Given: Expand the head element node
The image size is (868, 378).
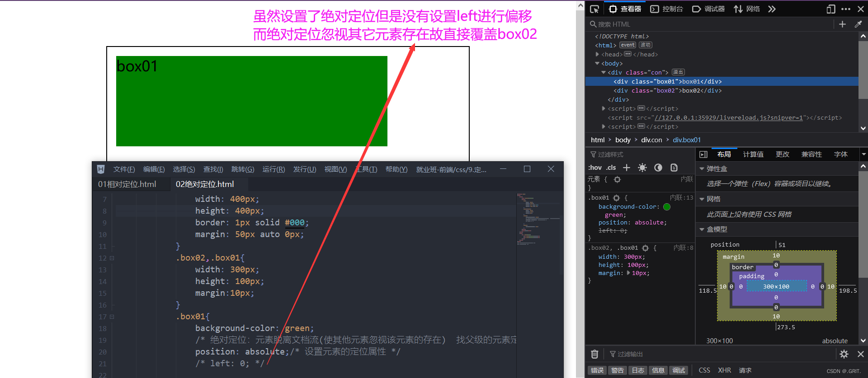Looking at the screenshot, I should pos(597,54).
